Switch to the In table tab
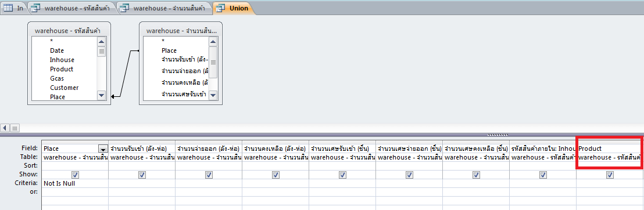Image resolution: width=644 pixels, height=210 pixels. (x=13, y=8)
